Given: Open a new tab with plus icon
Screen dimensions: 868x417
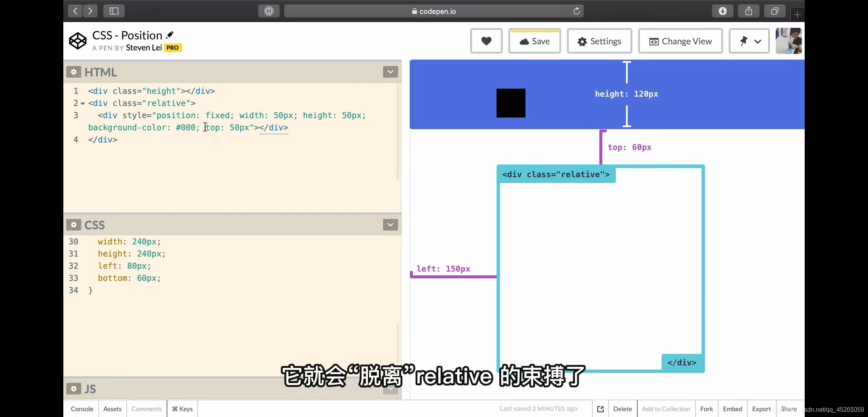Looking at the screenshot, I should point(797,15).
